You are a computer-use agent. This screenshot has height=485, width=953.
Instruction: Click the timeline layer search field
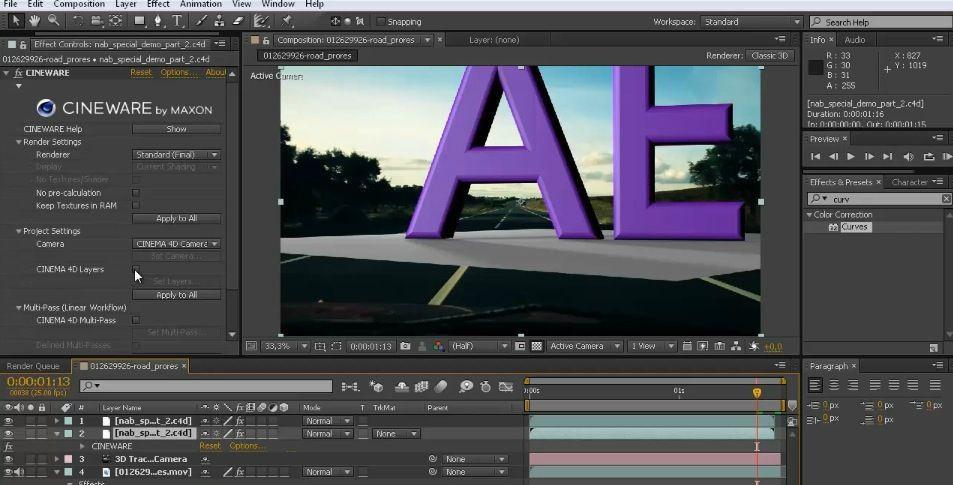(x=206, y=386)
